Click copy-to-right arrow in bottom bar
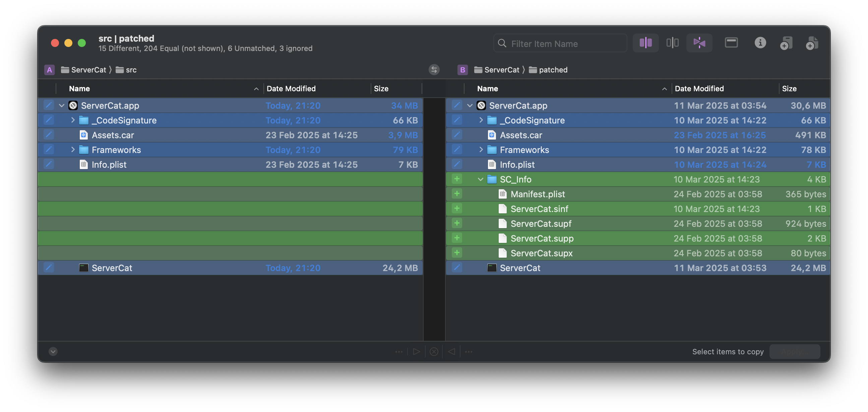Image resolution: width=868 pixels, height=412 pixels. pyautogui.click(x=417, y=351)
